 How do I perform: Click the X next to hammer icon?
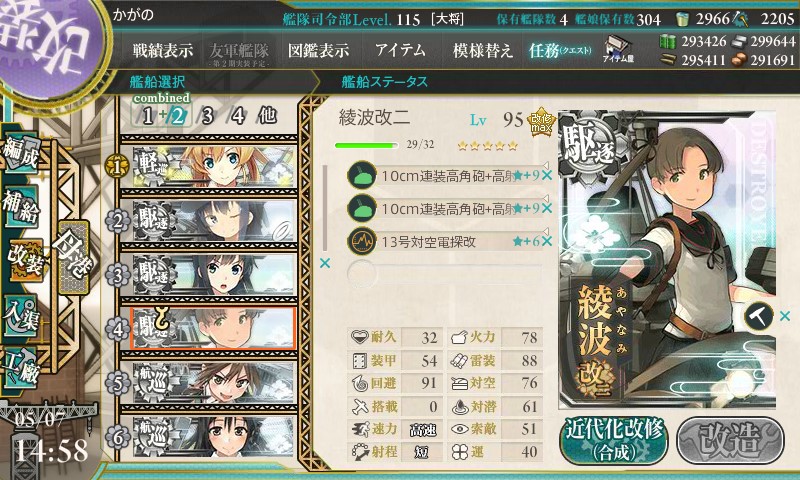785,316
